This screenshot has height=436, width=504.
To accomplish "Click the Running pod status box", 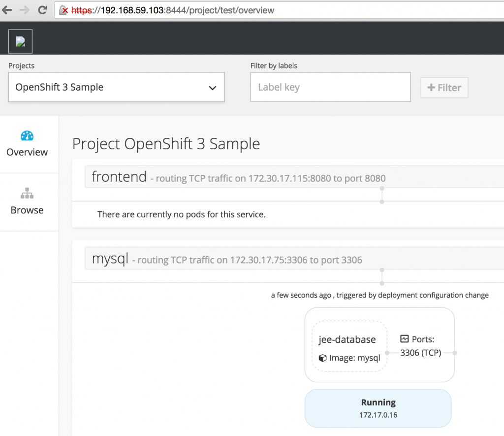I will tap(378, 408).
